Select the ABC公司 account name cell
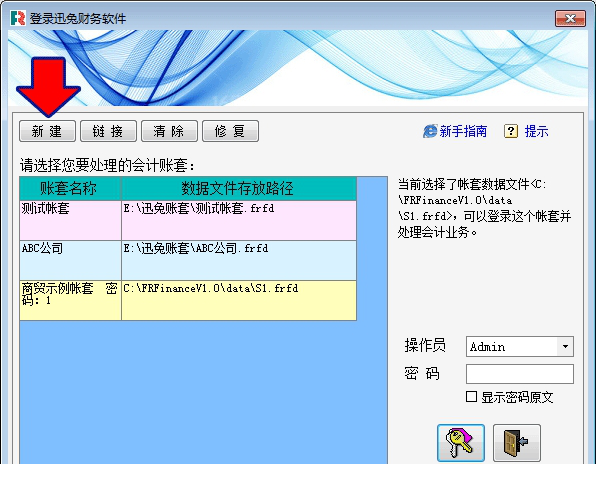Image resolution: width=596 pixels, height=482 pixels. [70, 261]
